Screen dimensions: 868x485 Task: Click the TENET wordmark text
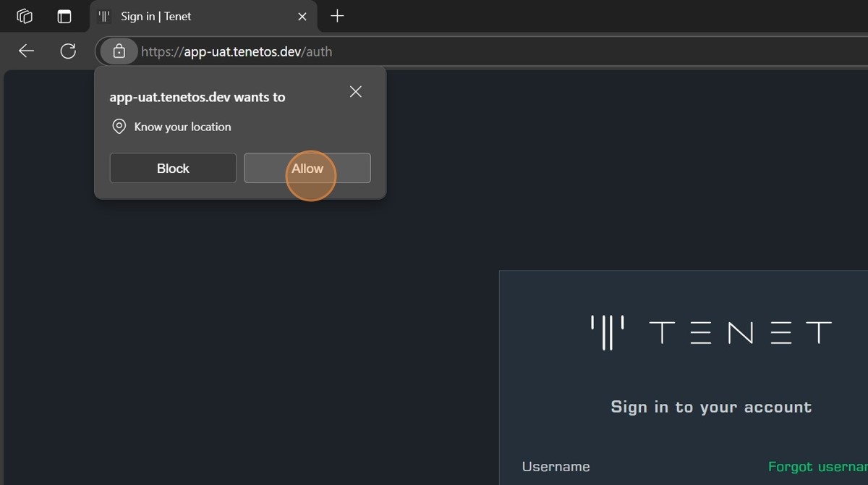[x=740, y=333]
